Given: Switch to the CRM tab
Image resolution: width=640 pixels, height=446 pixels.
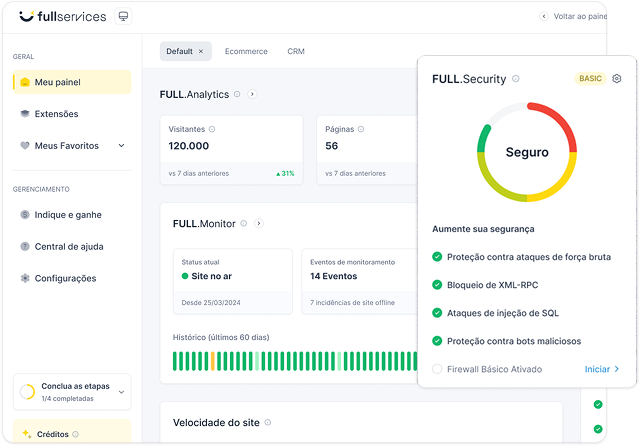Looking at the screenshot, I should tap(296, 51).
